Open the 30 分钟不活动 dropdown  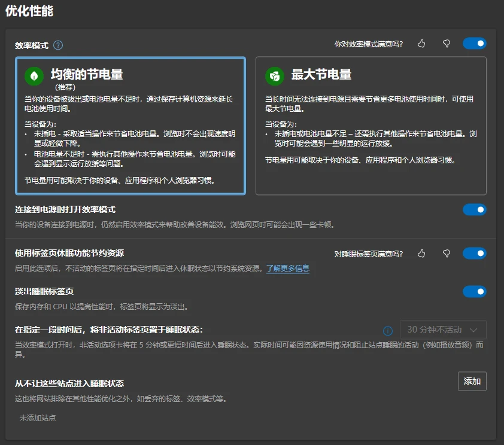tap(443, 330)
